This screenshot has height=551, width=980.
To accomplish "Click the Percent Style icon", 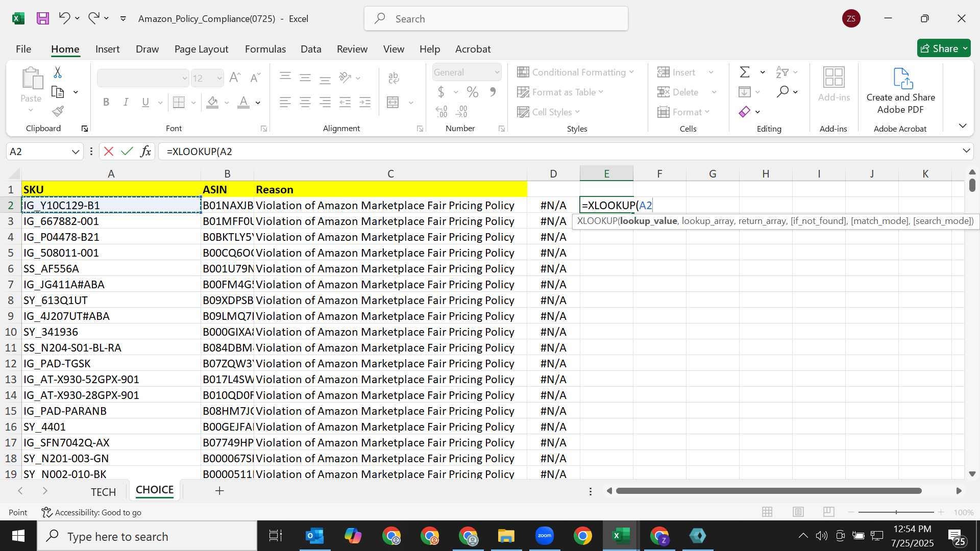I will click(x=473, y=92).
